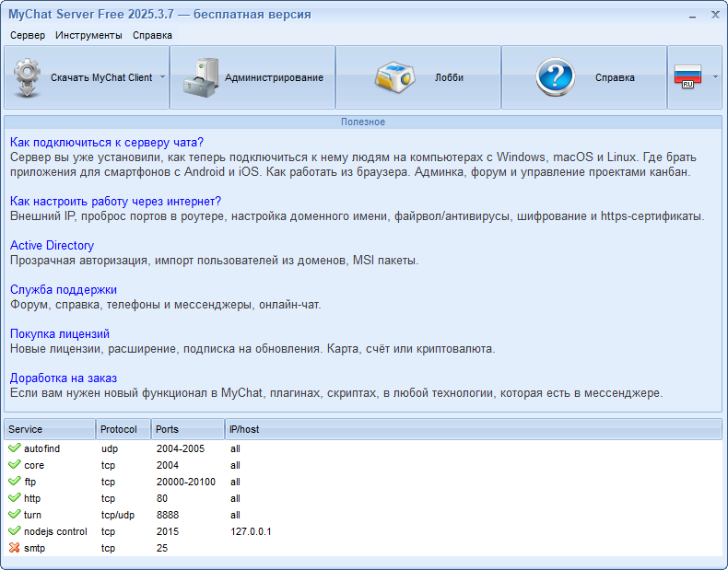
Task: Open the Инструменты menu
Action: coord(88,35)
